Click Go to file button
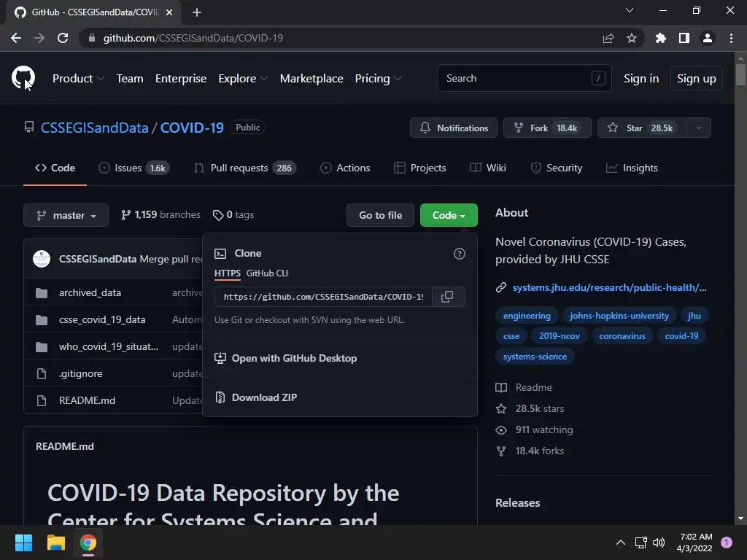The height and width of the screenshot is (560, 747). (380, 215)
